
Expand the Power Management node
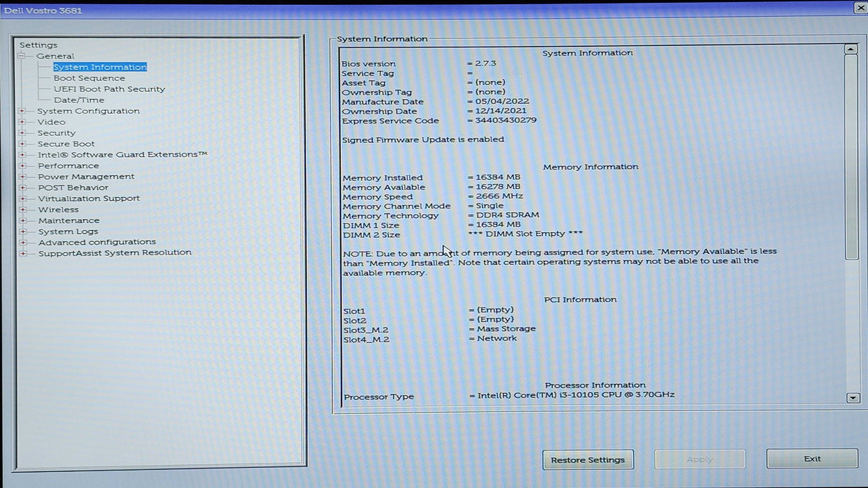22,176
